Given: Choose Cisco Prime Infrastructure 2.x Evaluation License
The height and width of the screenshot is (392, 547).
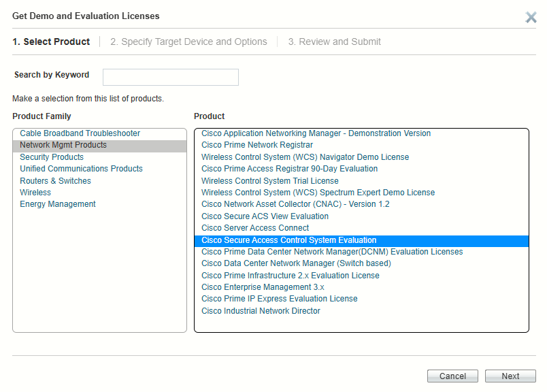Looking at the screenshot, I should pos(361,276).
